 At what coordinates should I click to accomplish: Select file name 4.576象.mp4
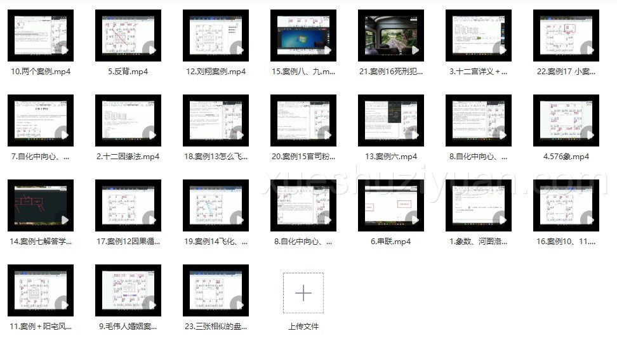[566, 157]
